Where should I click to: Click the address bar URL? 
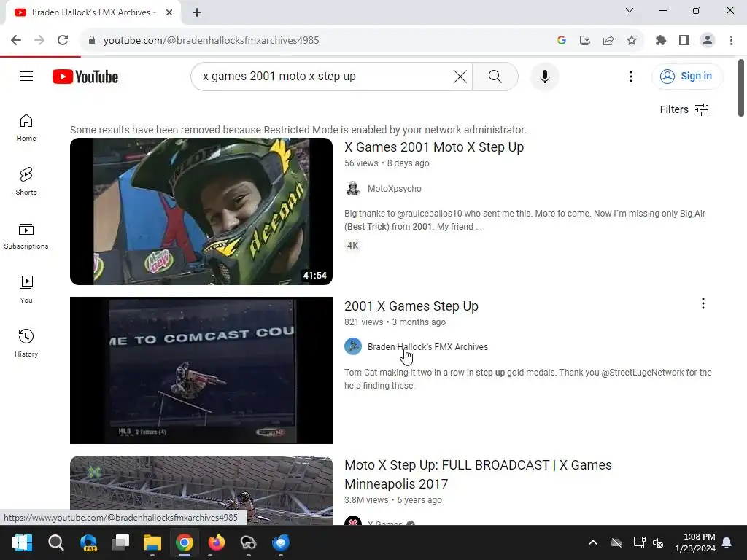coord(211,41)
